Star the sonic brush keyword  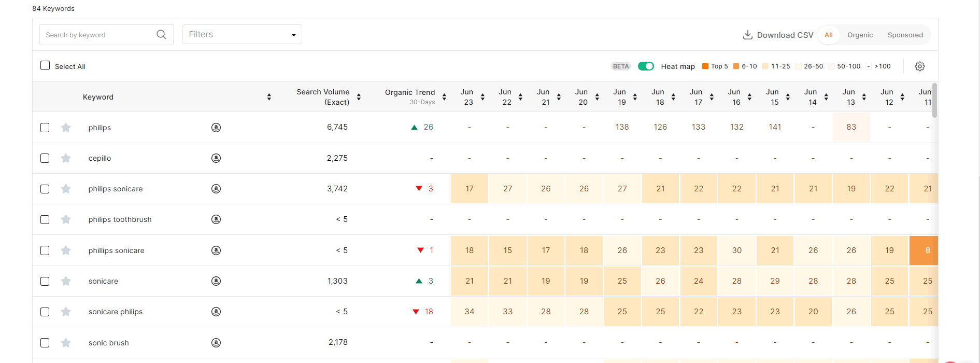click(x=66, y=343)
